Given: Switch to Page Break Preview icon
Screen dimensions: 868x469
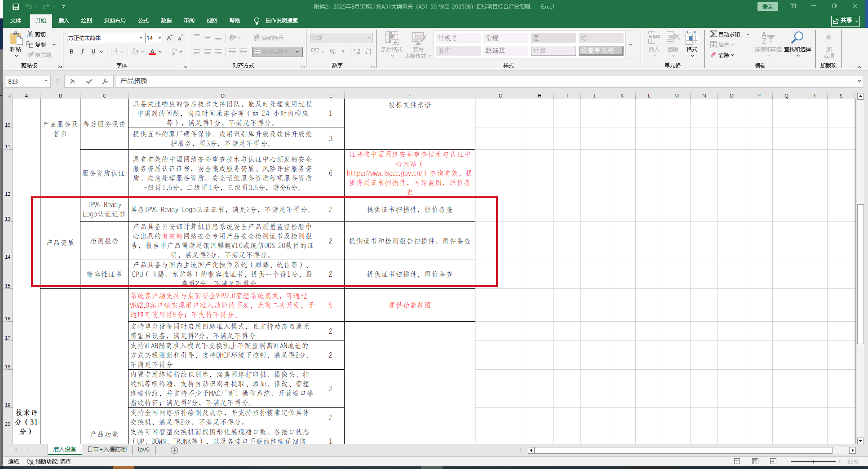Looking at the screenshot, I should 773,461.
